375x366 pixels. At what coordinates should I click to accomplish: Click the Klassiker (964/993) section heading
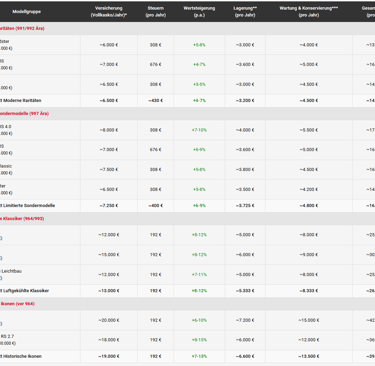click(x=22, y=219)
